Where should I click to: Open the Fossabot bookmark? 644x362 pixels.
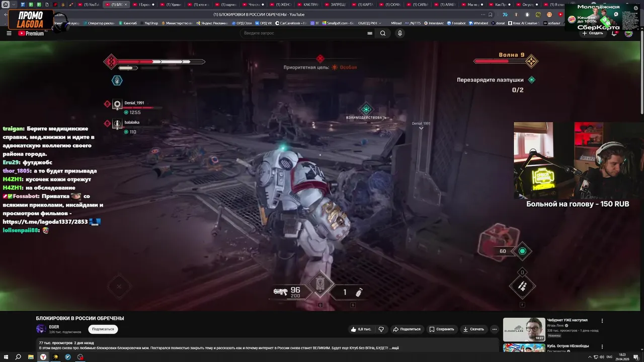coord(456,23)
